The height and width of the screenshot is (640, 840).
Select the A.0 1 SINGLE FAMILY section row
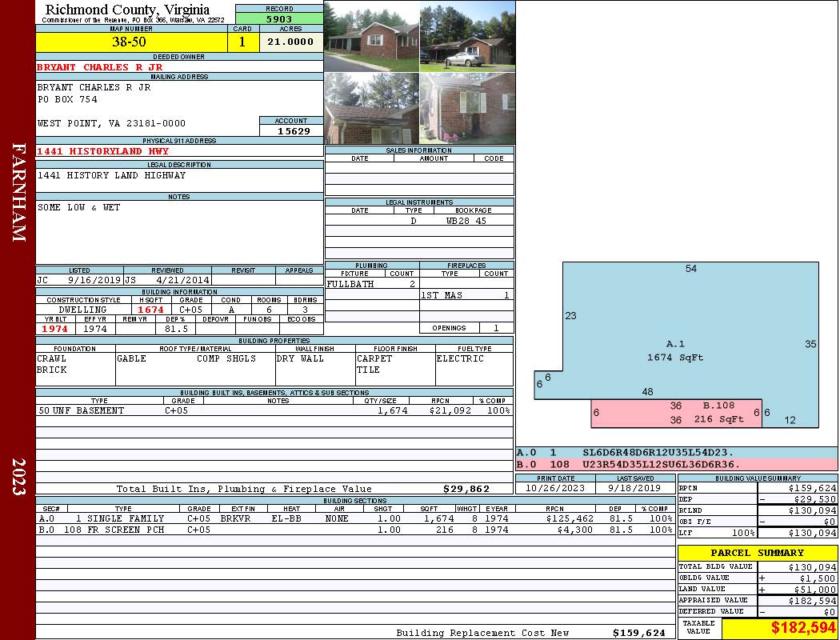[x=356, y=518]
